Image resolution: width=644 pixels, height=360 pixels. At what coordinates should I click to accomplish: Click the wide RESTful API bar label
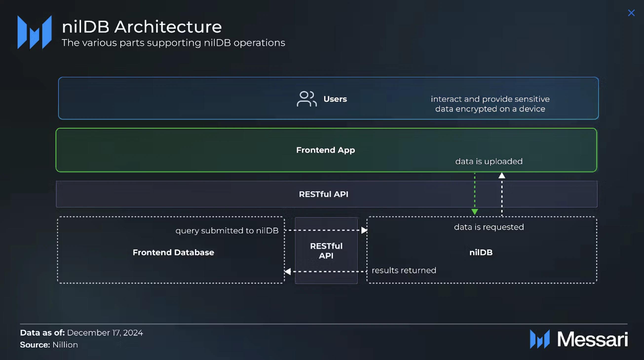coord(323,194)
